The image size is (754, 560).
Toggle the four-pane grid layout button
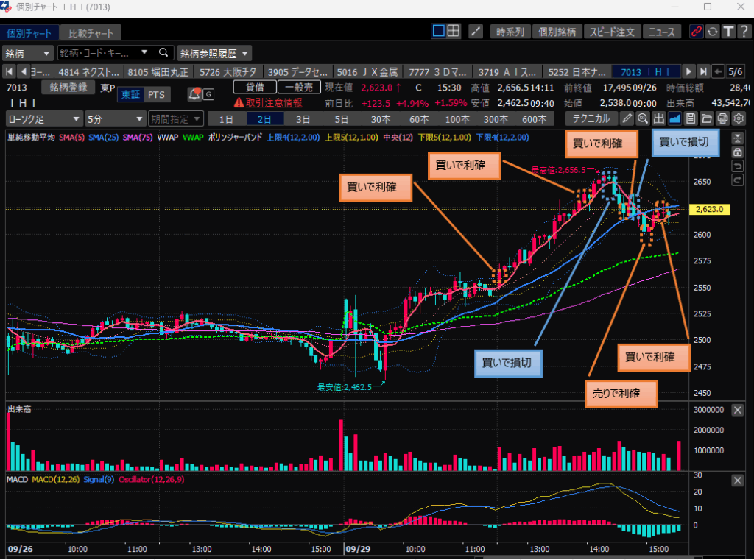[454, 31]
